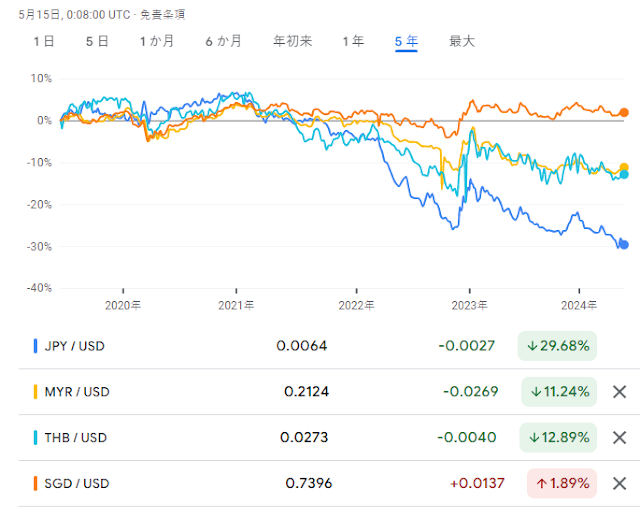
Task: Click the orange SGD color bar
Action: 36,484
